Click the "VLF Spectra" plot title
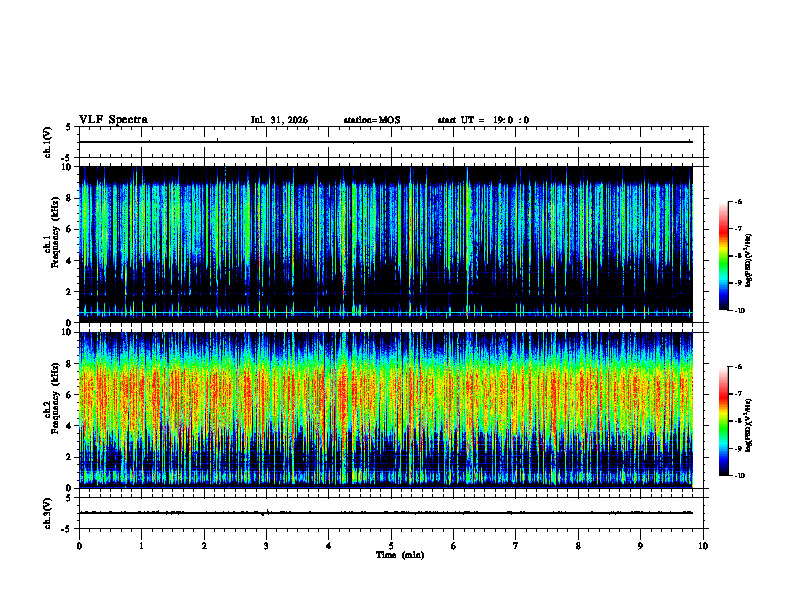792x612 pixels. 113,120
